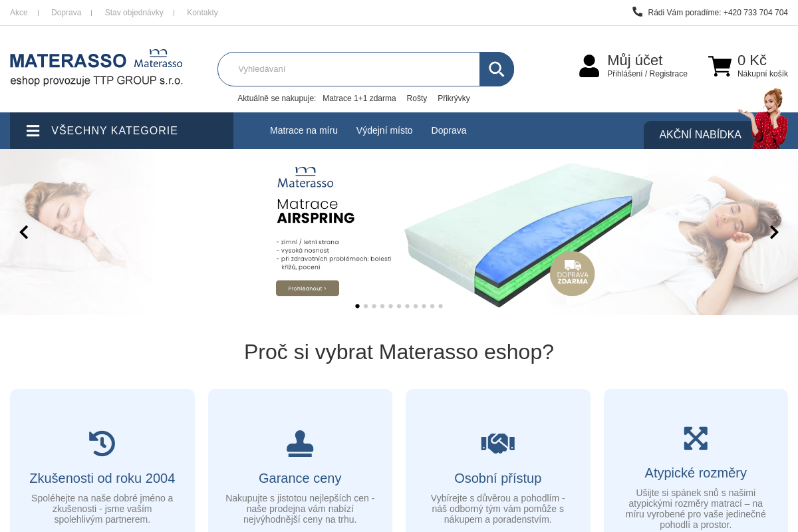Image resolution: width=798 pixels, height=532 pixels.
Task: Click Garance ceny heading
Action: pos(300,478)
